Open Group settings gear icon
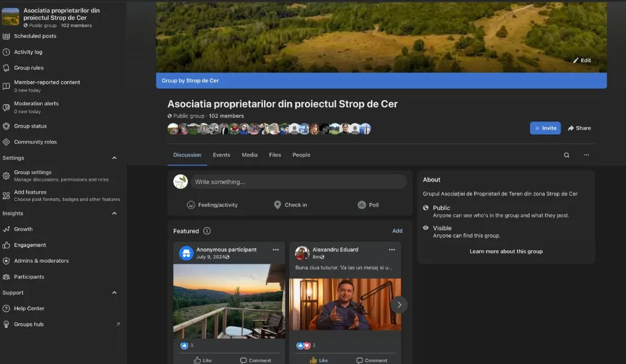The image size is (626, 364). (6, 176)
